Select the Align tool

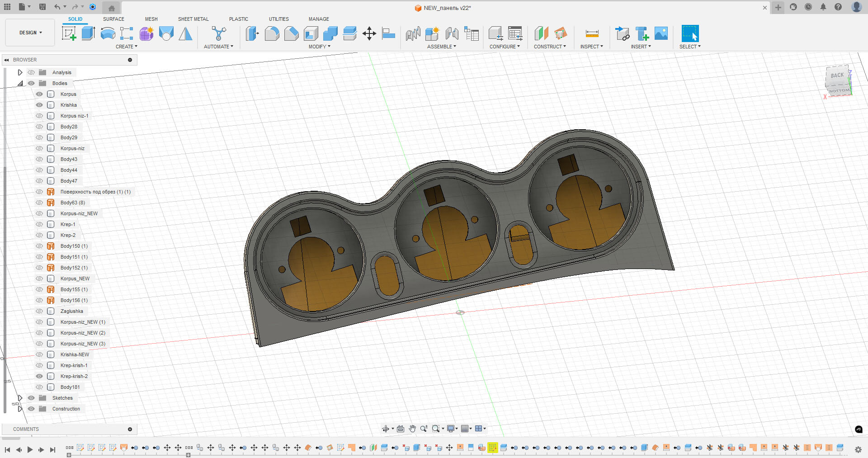tap(388, 33)
